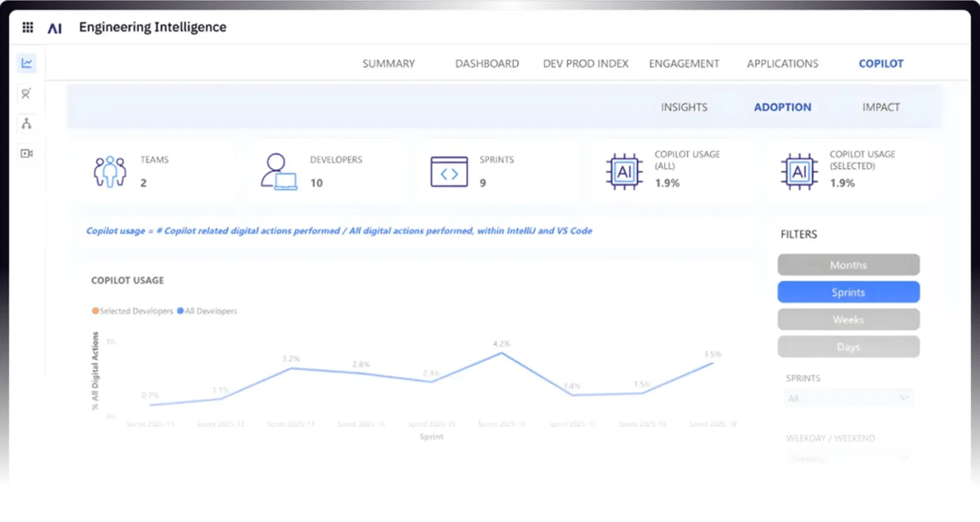Screen dimensions: 980x522
Task: Click the 'FILTERS' heading
Action: [799, 234]
